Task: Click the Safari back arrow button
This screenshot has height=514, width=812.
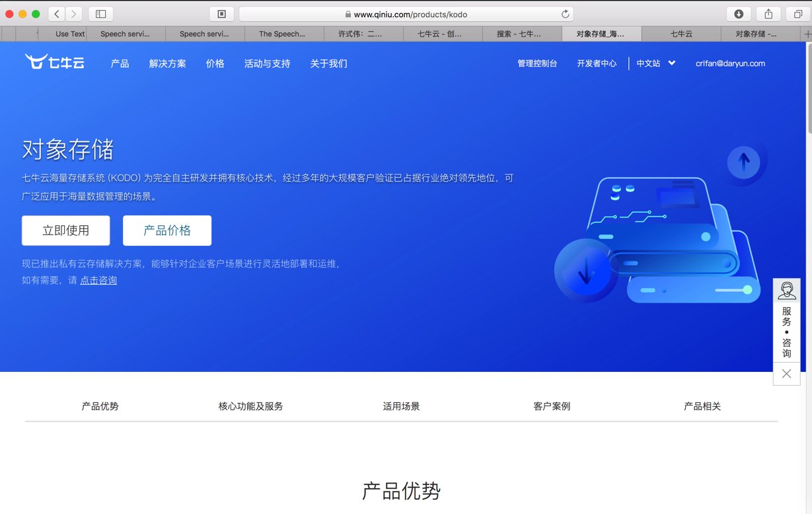Action: click(57, 14)
